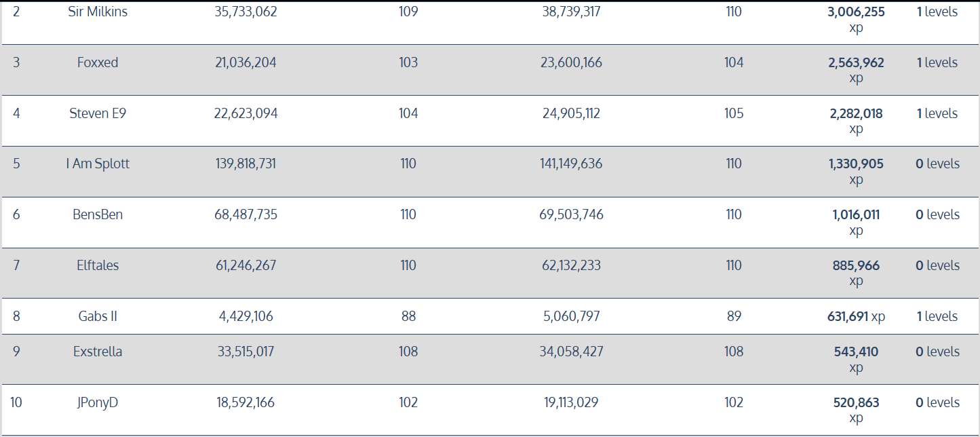Select the Steven E9 player name
The width and height of the screenshot is (980, 437).
[x=98, y=113]
